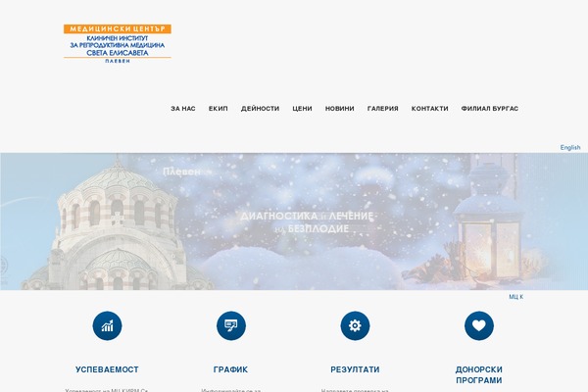This screenshot has width=588, height=392.
Task: Open the РЕЗУЛТАТИ heading link
Action: click(355, 369)
